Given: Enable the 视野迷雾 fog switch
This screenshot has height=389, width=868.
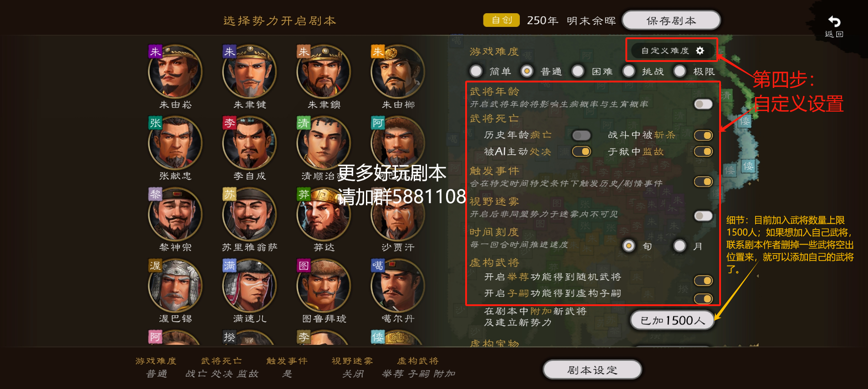Looking at the screenshot, I should 703,216.
